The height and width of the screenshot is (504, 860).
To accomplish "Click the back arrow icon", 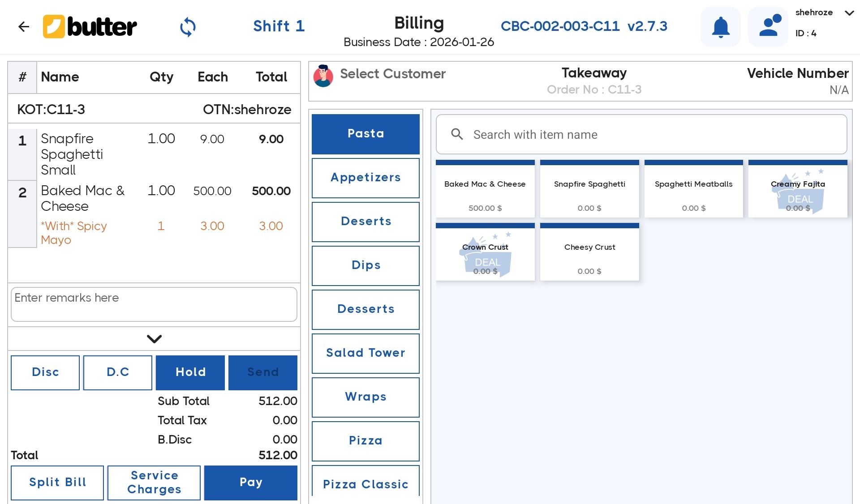I will [24, 27].
